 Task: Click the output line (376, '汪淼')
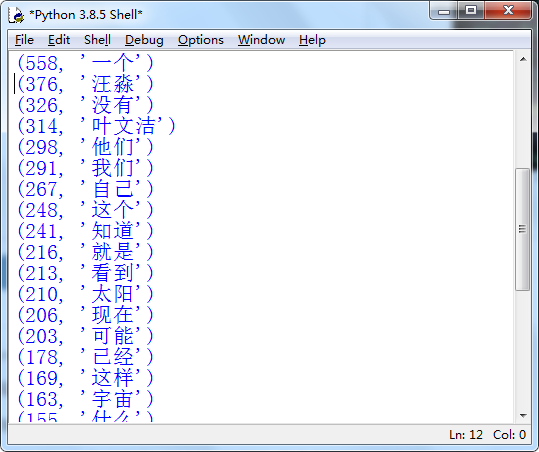(85, 84)
